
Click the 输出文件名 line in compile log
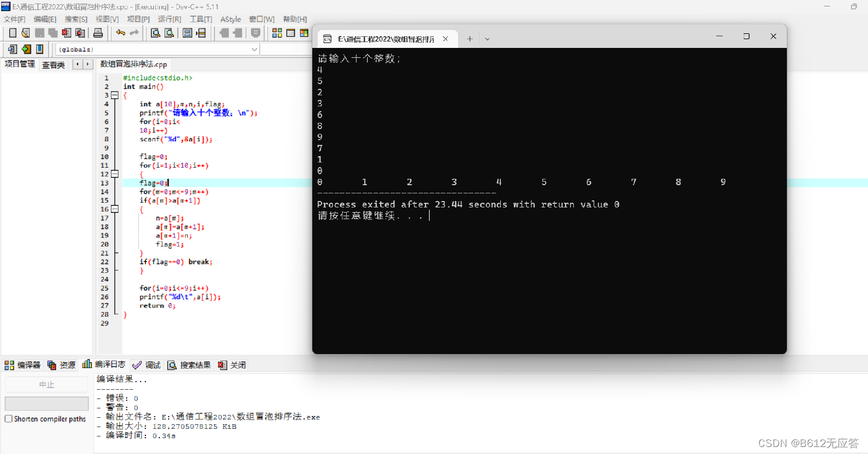pos(208,417)
